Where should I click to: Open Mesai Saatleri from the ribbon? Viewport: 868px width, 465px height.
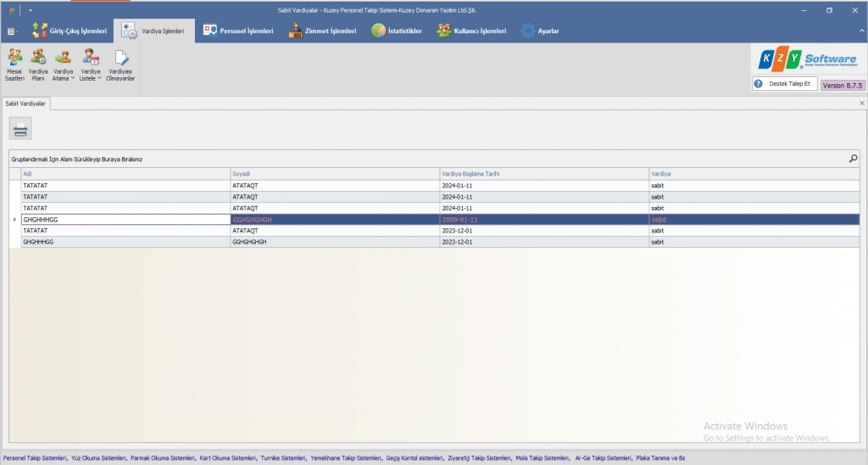(x=14, y=64)
